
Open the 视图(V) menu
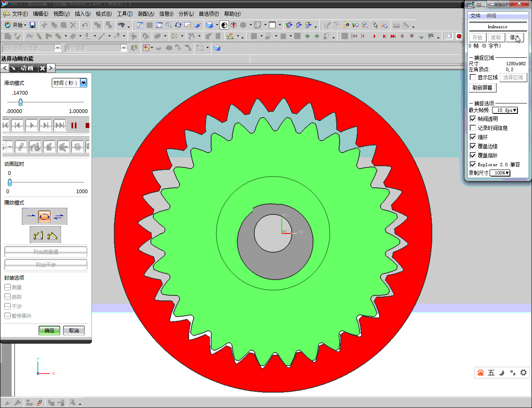pos(62,14)
